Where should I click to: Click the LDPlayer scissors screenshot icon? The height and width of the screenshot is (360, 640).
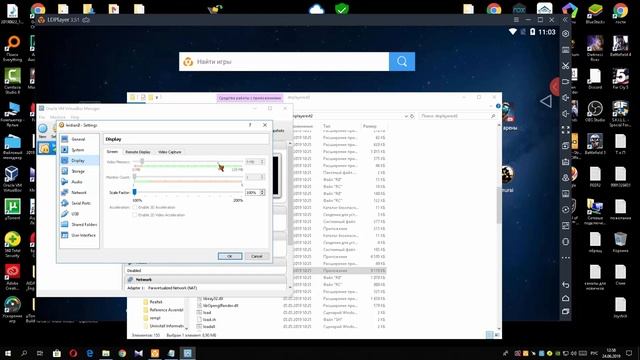coord(565,66)
